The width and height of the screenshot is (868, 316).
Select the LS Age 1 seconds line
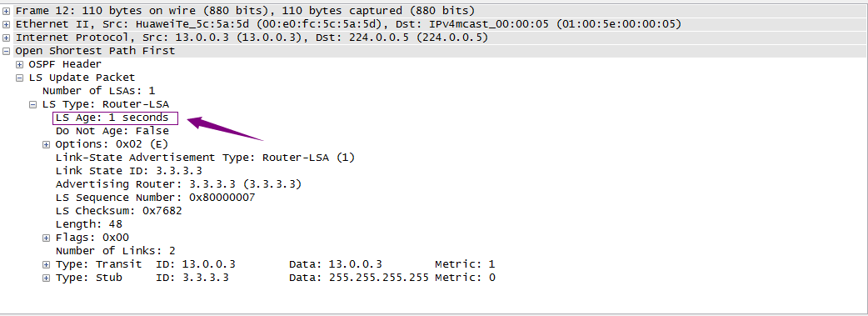[112, 118]
